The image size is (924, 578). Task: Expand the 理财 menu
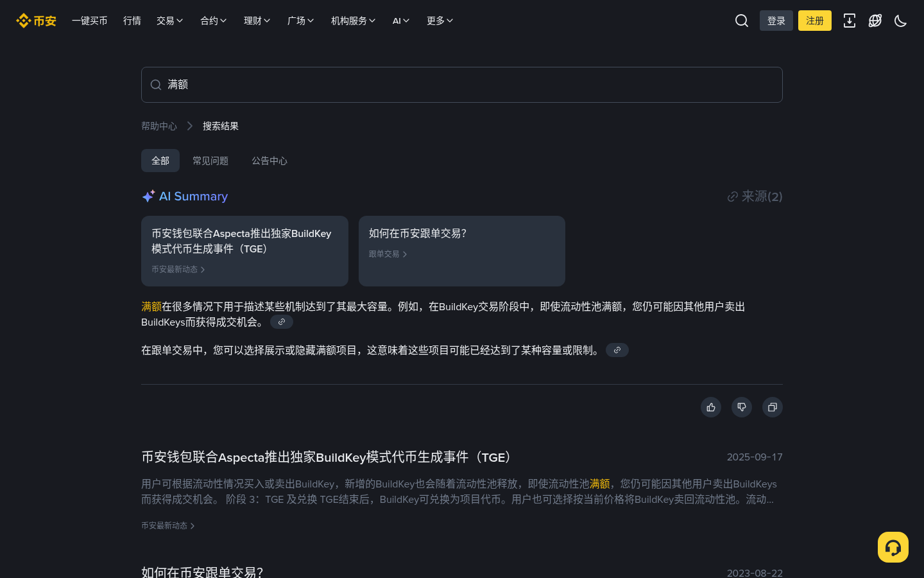257,21
